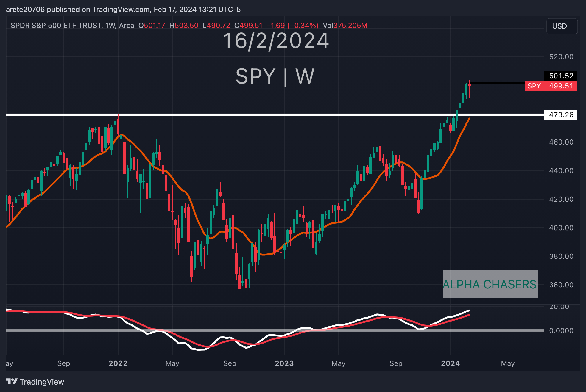Click the open value O501.17
This screenshot has width=586, height=392.
(152, 26)
